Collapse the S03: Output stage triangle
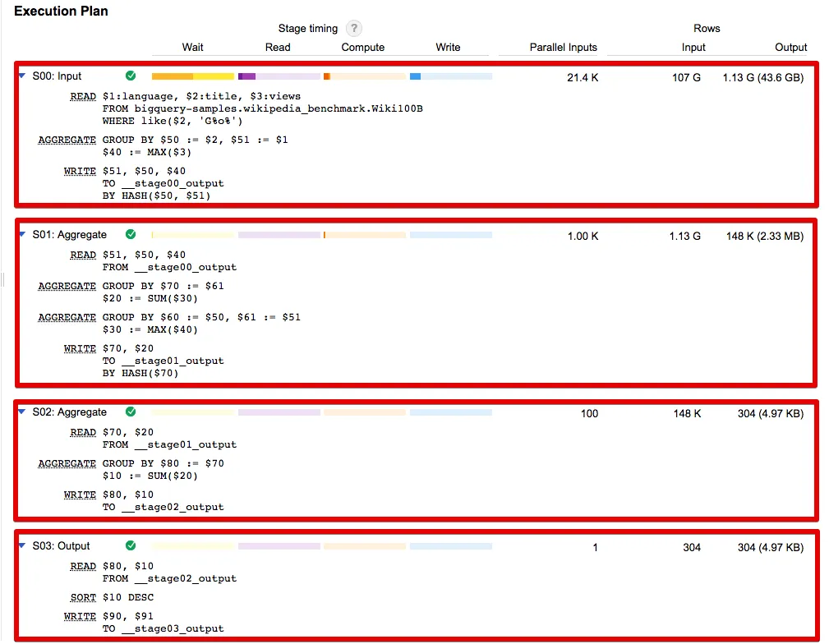 coord(22,545)
